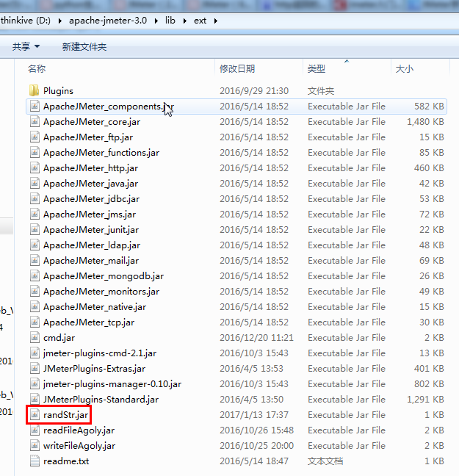Screen dimensions: 459x476
Task: Click the 2016/10/25 20:00 date cell
Action: pyautogui.click(x=256, y=445)
